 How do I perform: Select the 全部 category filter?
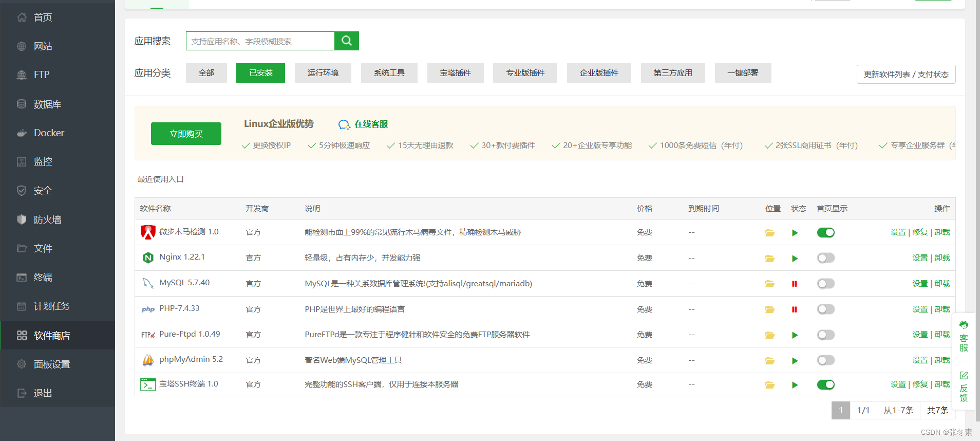pyautogui.click(x=206, y=73)
